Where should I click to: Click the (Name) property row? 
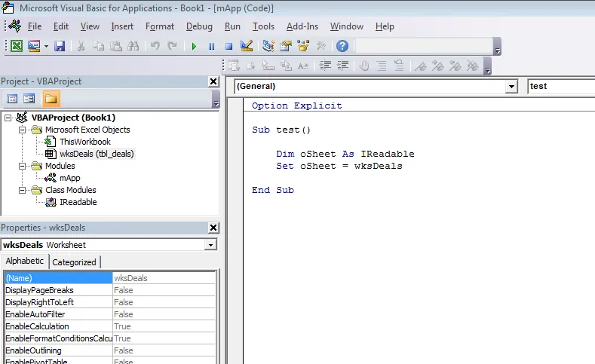pyautogui.click(x=110, y=278)
